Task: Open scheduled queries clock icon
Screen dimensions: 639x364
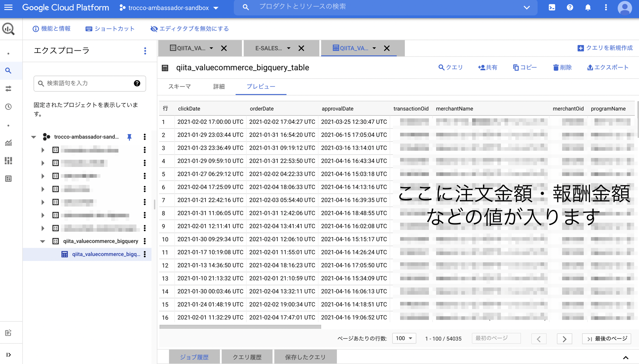Action: pos(8,107)
